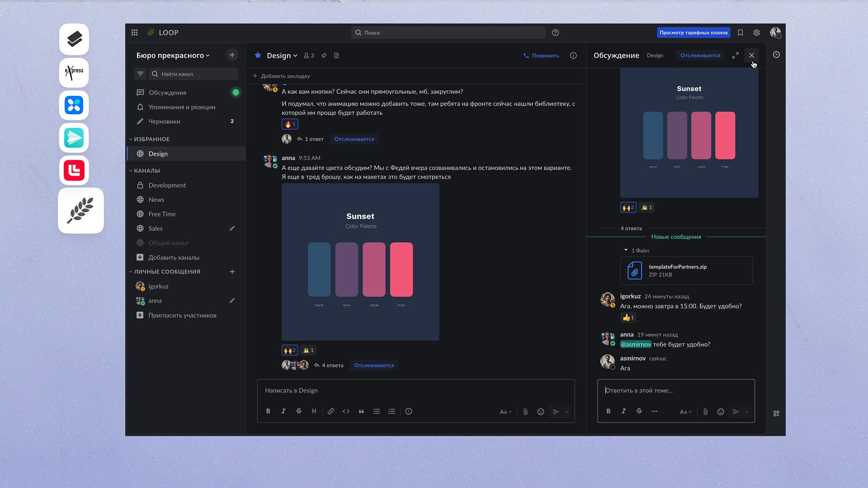Unfavorite the Design channel star
This screenshot has width=868, height=488.
258,55
